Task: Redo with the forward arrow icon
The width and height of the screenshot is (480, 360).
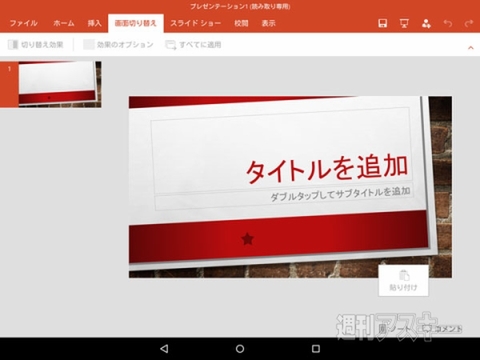Action: click(469, 23)
